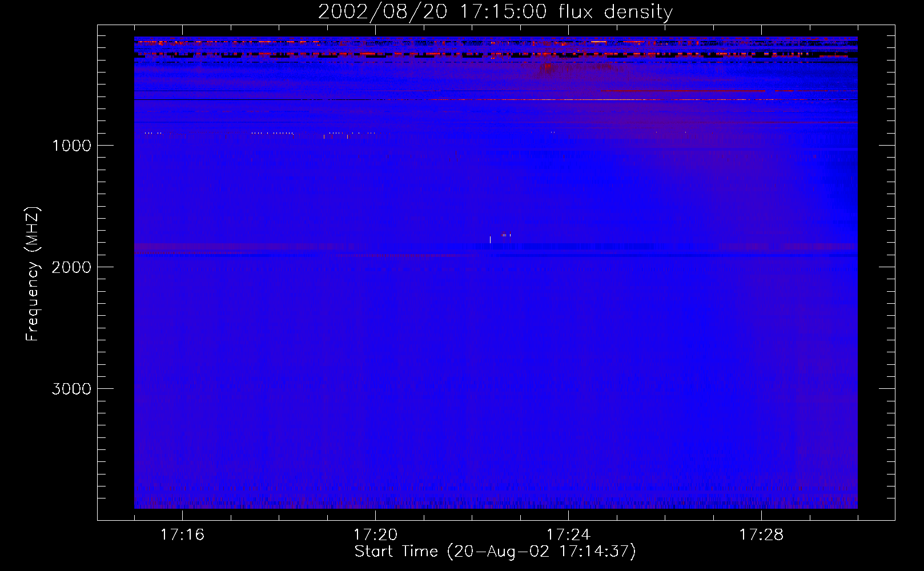Screen dimensions: 924x571
Task: Click the 17:24 time tick label
Action: pyautogui.click(x=568, y=534)
